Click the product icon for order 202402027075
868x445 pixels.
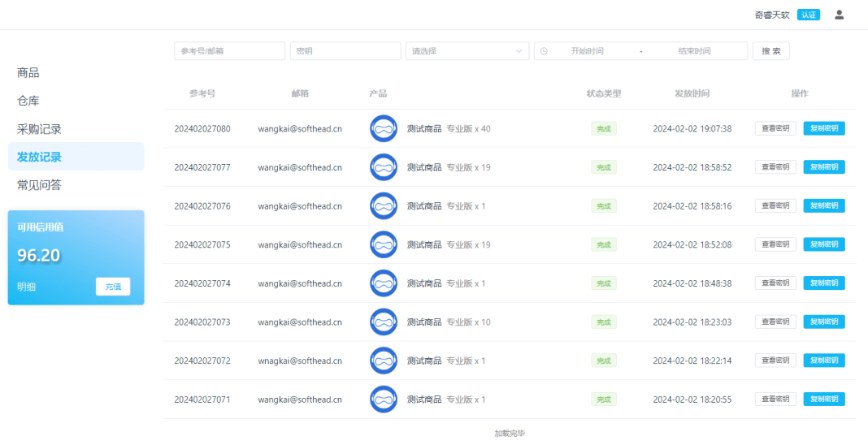384,244
